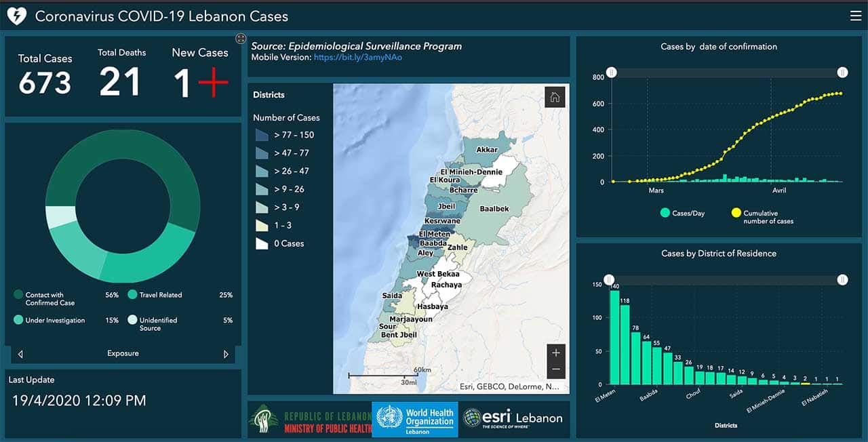This screenshot has width=868, height=442.
Task: Click the Esri Lebanon logo
Action: (513, 418)
